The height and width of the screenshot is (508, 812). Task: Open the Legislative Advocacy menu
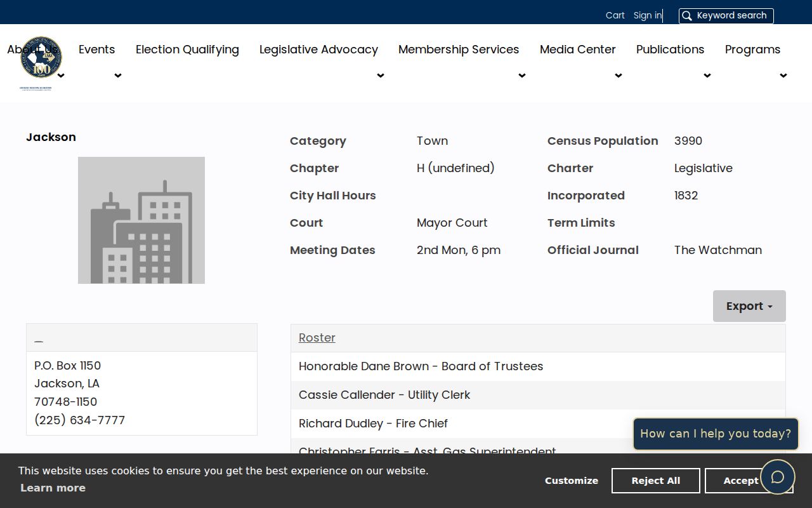318,50
